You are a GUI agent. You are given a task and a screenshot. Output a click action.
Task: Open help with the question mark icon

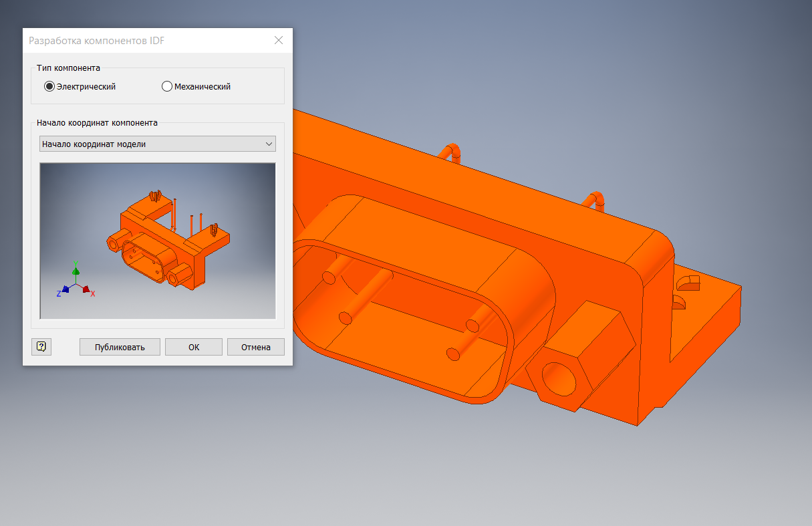pos(41,346)
